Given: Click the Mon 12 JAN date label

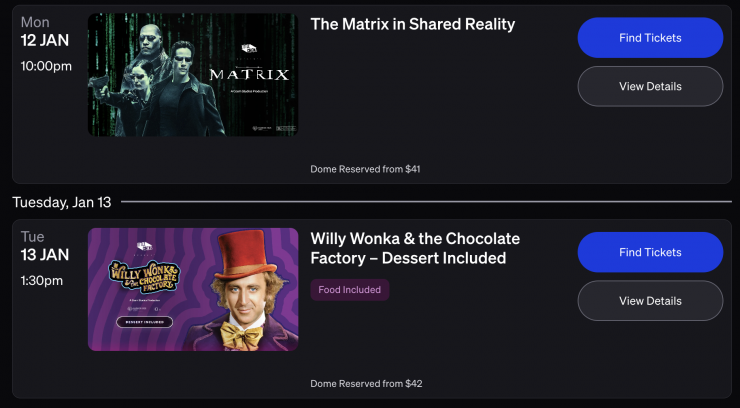Looking at the screenshot, I should 45,32.
